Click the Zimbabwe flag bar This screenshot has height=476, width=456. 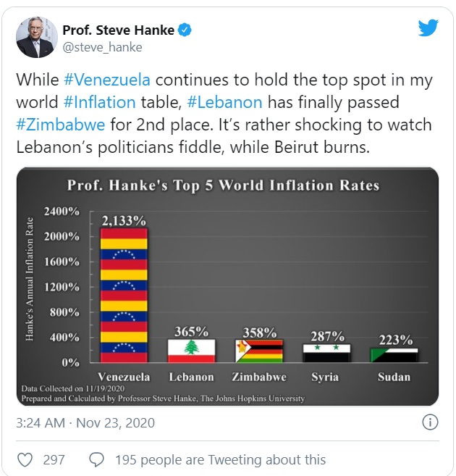click(259, 351)
